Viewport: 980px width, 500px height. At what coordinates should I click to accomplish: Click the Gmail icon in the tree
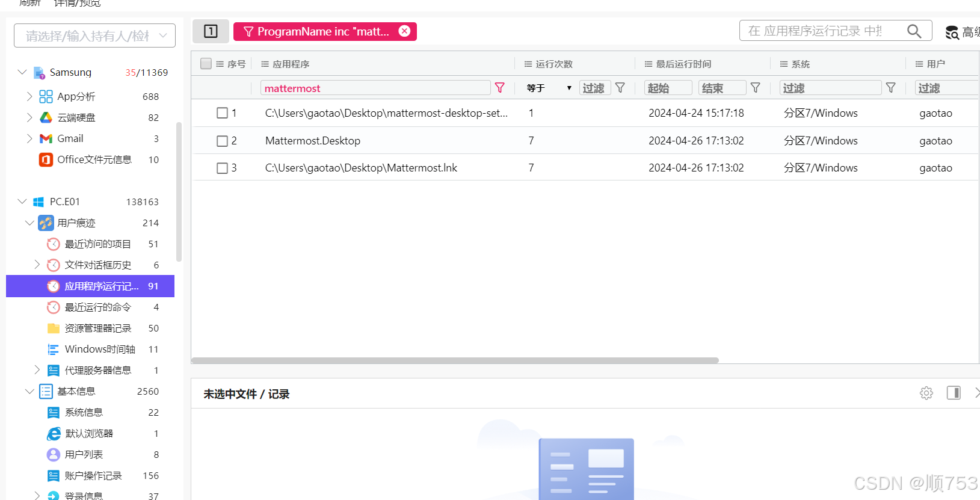coord(46,138)
